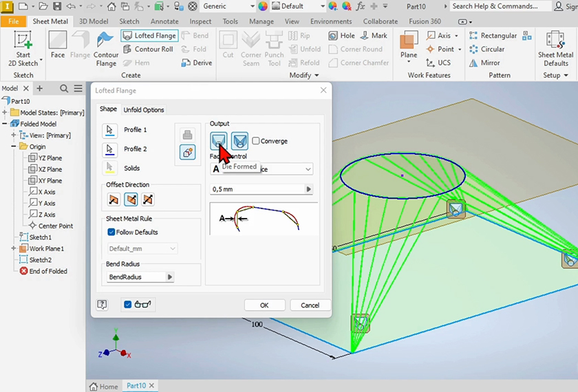Image resolution: width=578 pixels, height=392 pixels.
Task: Choose the Die Formed output option
Action: [219, 141]
